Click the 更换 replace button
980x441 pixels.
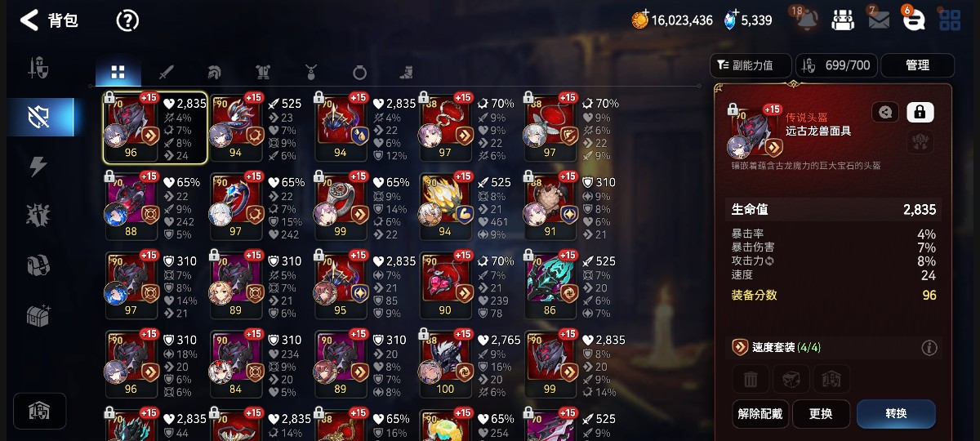coord(821,414)
